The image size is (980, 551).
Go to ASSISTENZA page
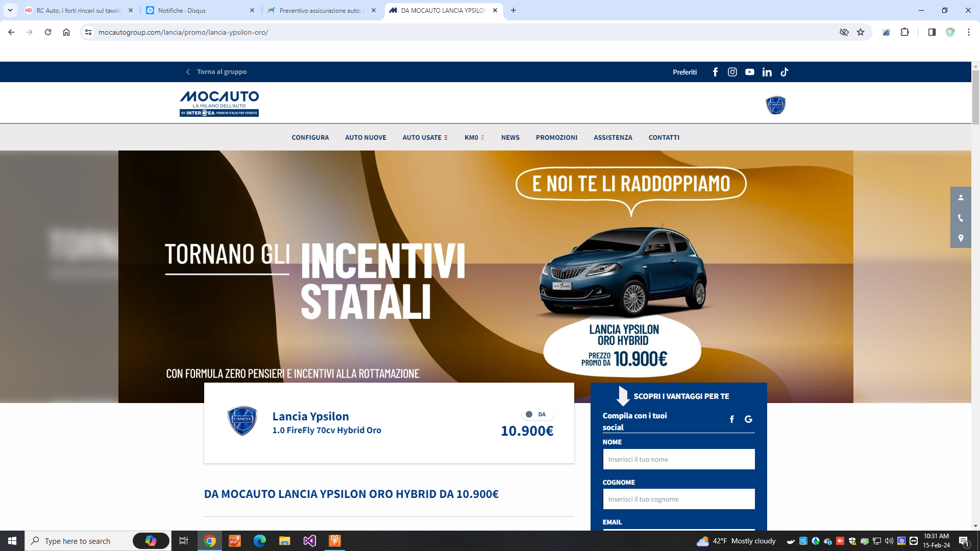click(613, 138)
